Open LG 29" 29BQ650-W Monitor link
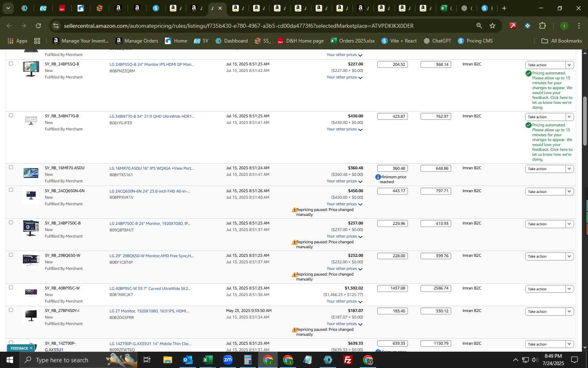 pyautogui.click(x=151, y=256)
